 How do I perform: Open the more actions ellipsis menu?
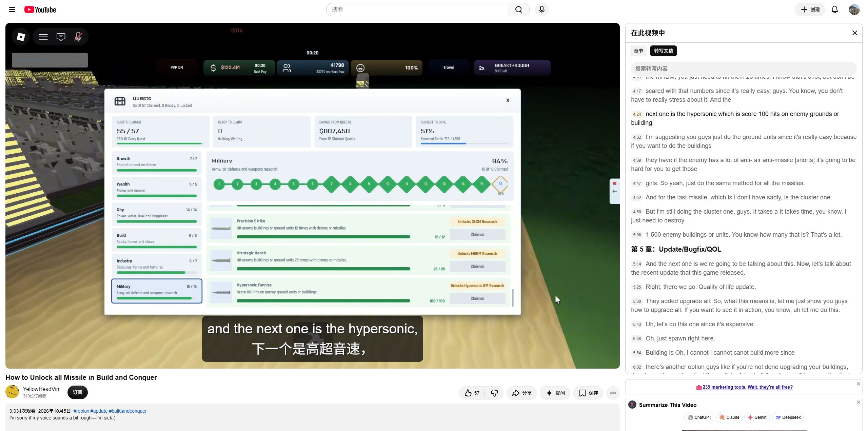[613, 393]
